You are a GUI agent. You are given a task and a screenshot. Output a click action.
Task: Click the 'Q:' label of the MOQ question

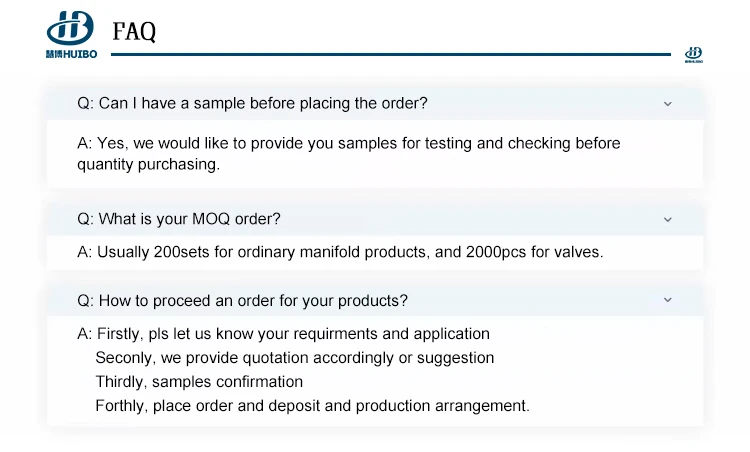pos(86,219)
